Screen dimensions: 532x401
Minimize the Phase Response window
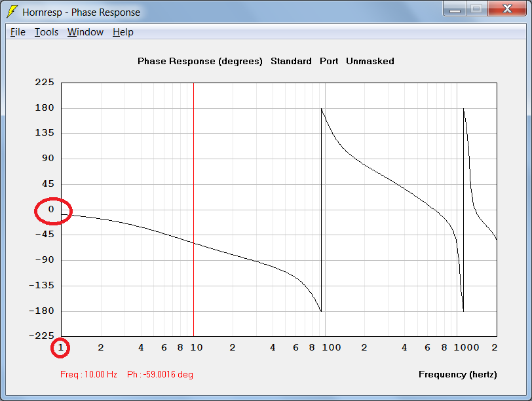click(x=455, y=9)
